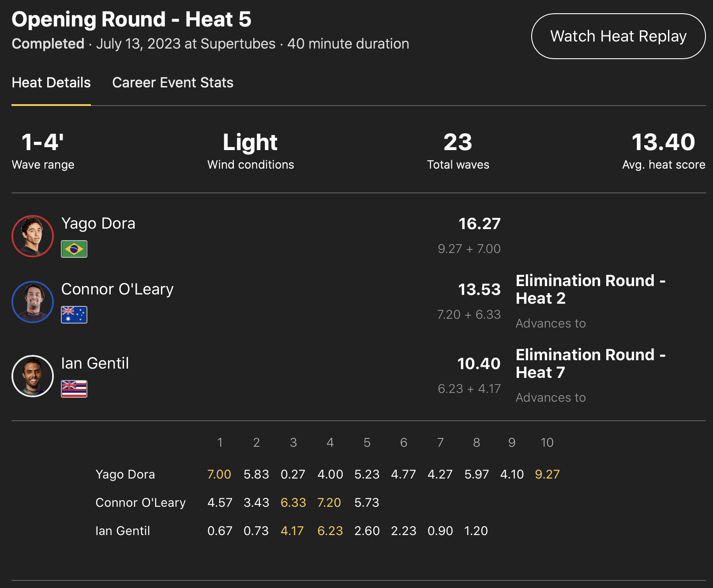This screenshot has height=588, width=713.
Task: Go to Elimination Round Heat 7 link
Action: pos(590,363)
